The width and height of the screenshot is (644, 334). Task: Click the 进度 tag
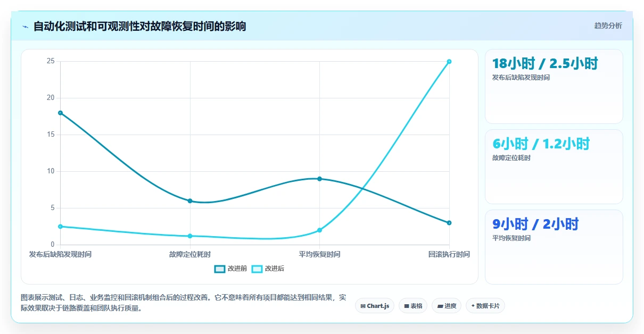[447, 306]
